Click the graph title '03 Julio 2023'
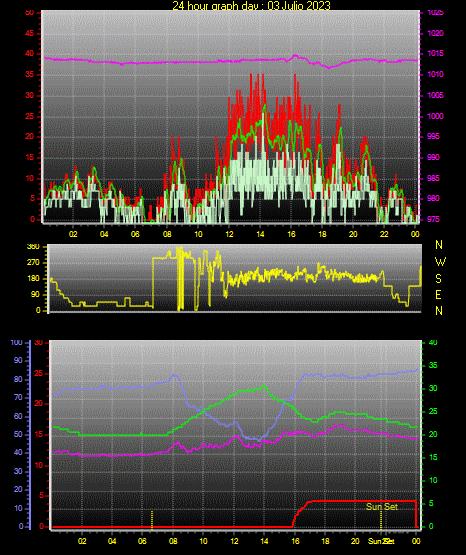Image resolution: width=466 pixels, height=555 pixels. pos(299,5)
